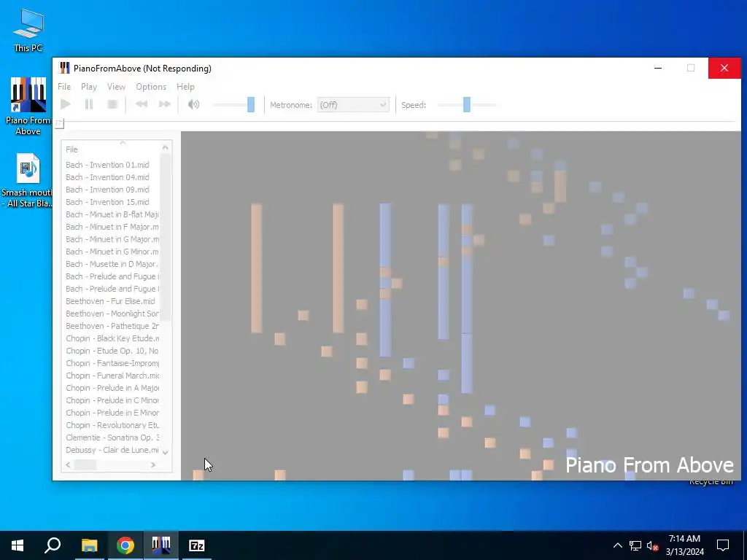Click the PianoFromAbove taskbar icon

pyautogui.click(x=161, y=545)
